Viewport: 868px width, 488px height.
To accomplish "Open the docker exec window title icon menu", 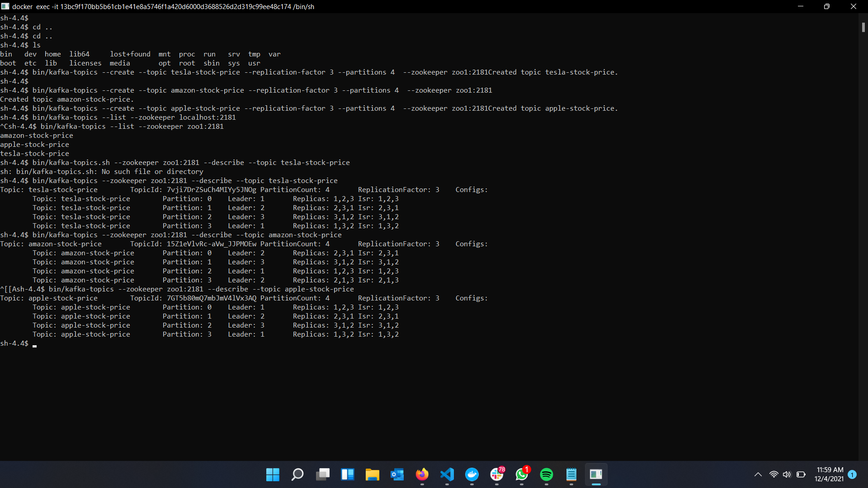I will pyautogui.click(x=5, y=6).
